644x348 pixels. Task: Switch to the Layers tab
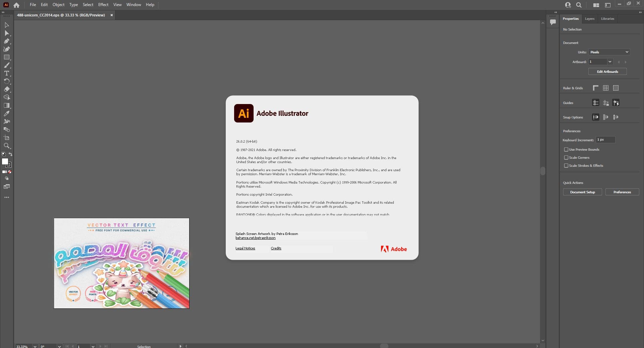point(589,19)
